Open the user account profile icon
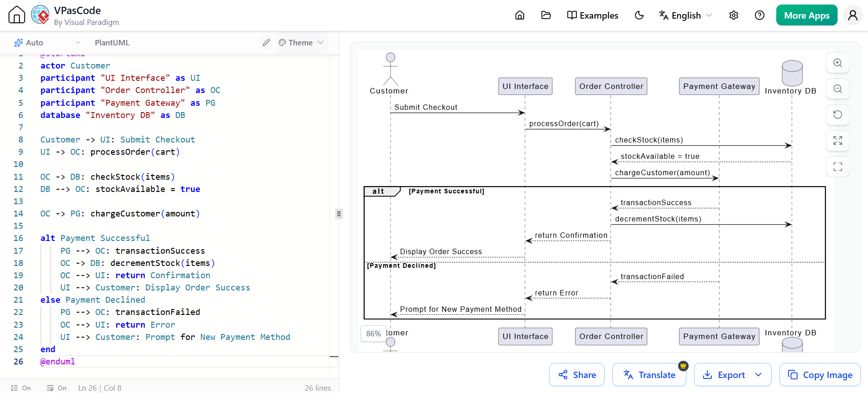 click(x=853, y=15)
